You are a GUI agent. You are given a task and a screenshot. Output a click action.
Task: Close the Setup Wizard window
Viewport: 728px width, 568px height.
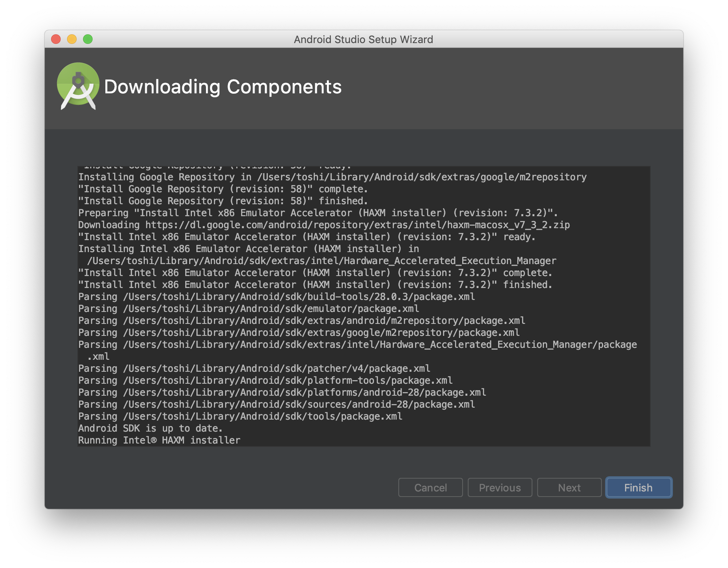coord(56,39)
